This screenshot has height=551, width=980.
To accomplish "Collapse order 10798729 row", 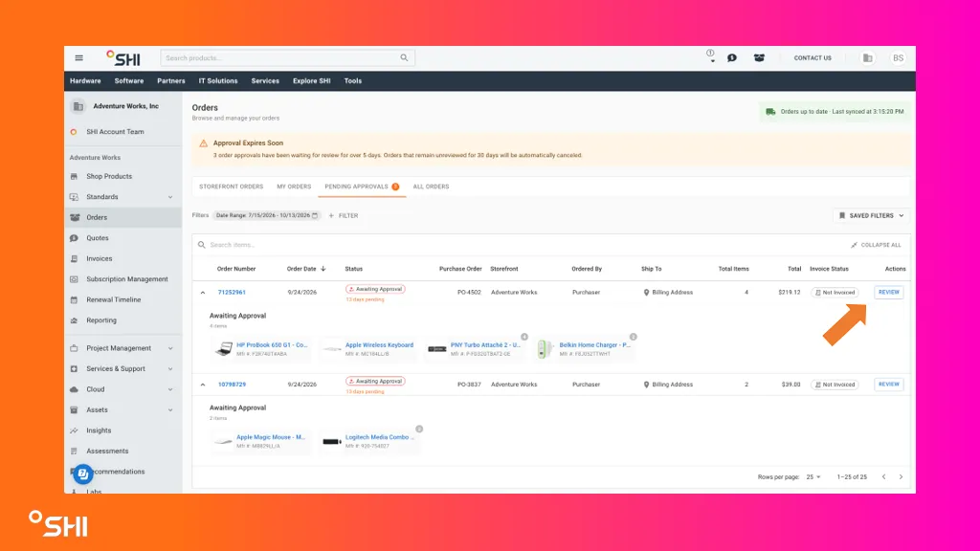I will point(203,385).
